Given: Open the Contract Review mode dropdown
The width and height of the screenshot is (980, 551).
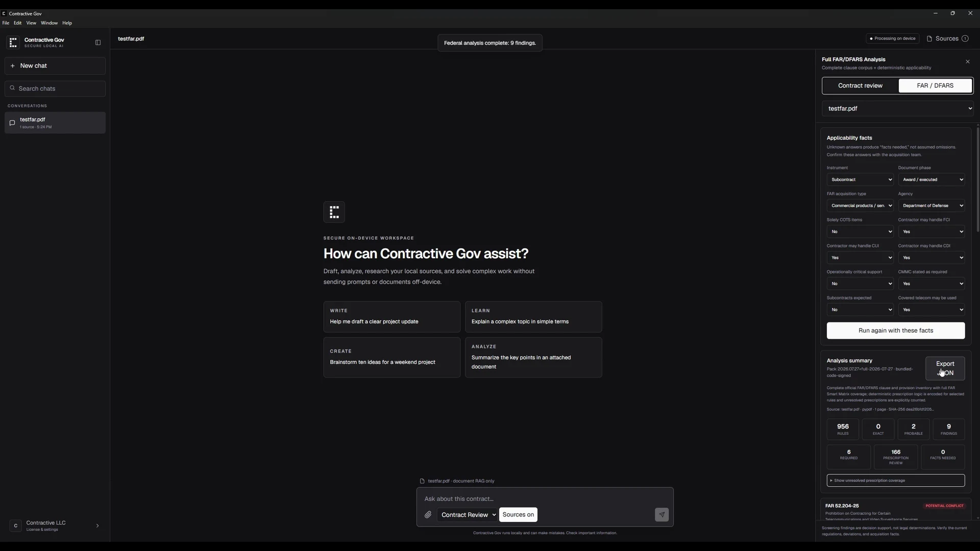Looking at the screenshot, I should [468, 515].
